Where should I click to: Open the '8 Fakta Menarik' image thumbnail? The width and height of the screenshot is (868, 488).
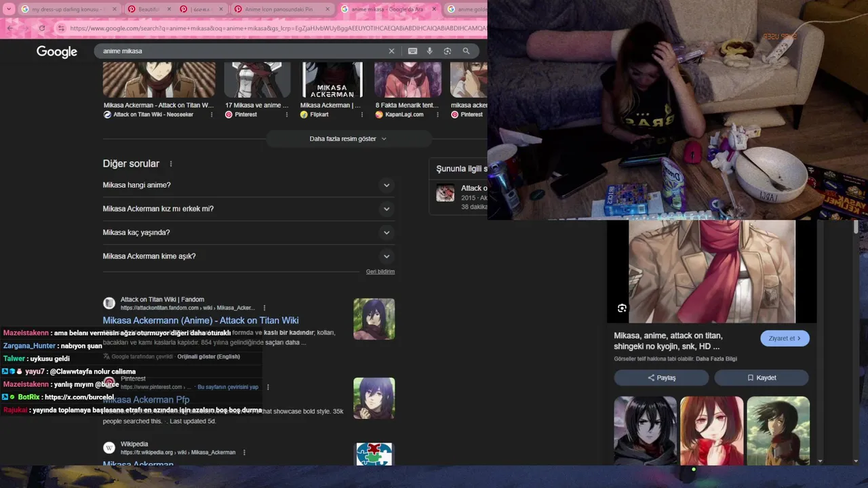point(408,79)
